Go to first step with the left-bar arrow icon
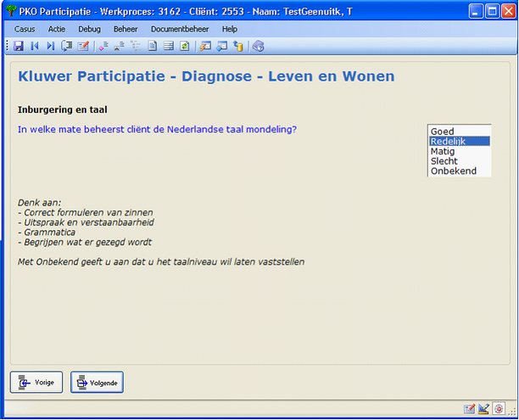The width and height of the screenshot is (519, 420). pos(35,46)
